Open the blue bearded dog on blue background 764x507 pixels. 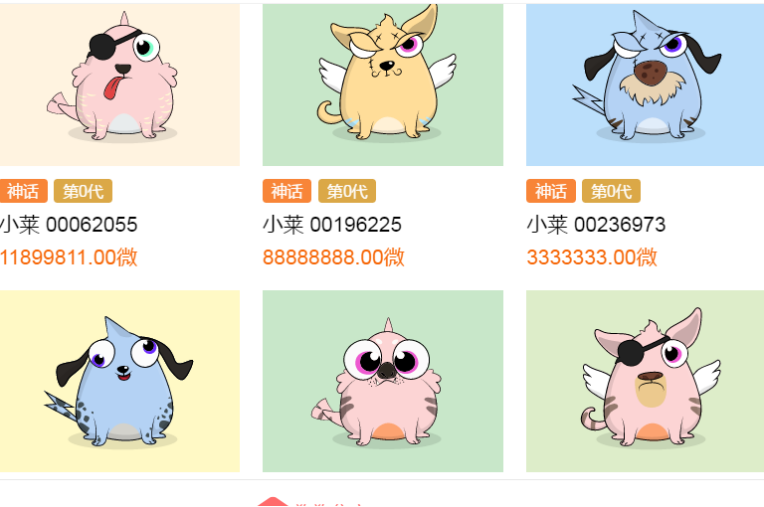[x=645, y=85]
